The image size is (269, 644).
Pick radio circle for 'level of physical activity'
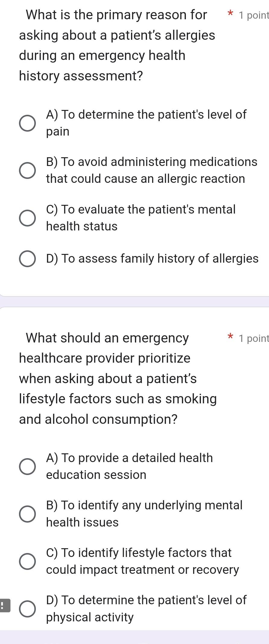27,609
